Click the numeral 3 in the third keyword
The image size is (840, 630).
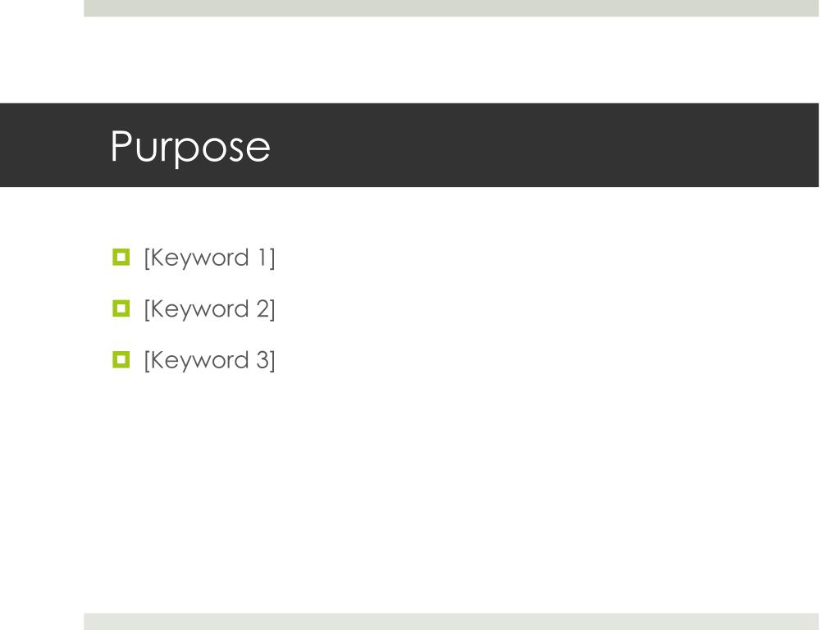tap(263, 360)
